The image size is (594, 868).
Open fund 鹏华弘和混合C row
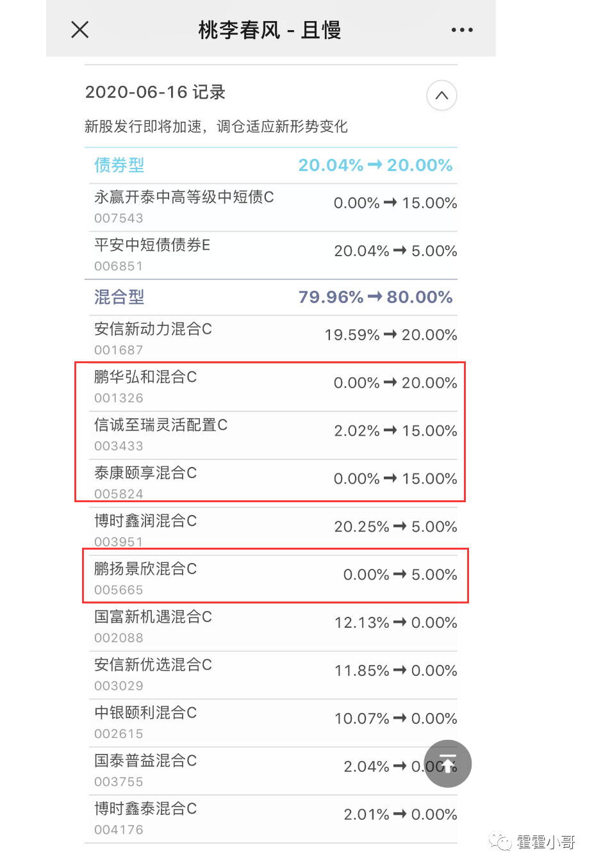[271, 388]
